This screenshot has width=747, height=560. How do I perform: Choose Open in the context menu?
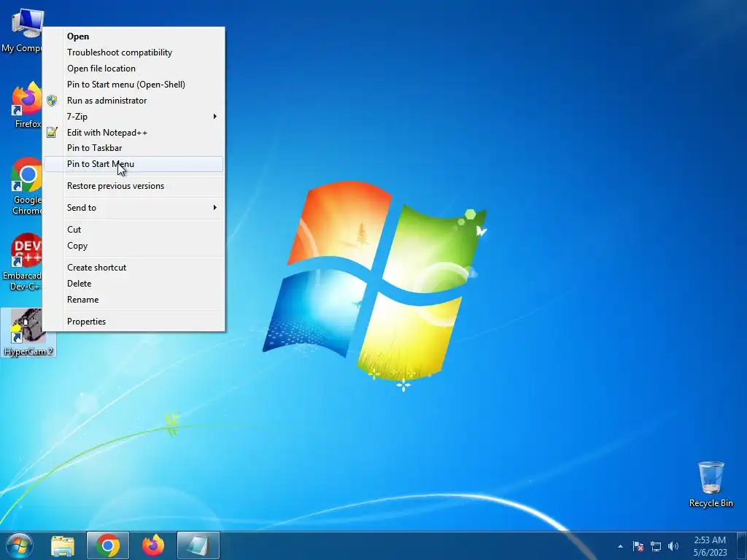pos(133,36)
